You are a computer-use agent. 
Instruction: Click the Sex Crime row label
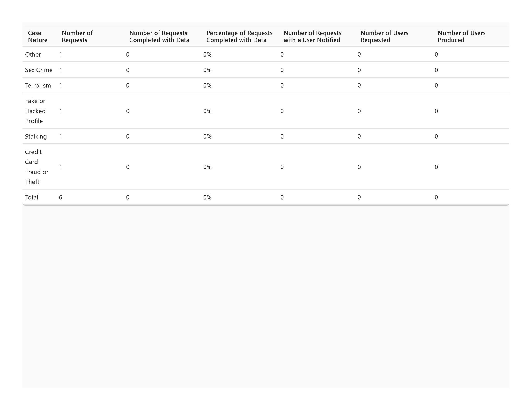click(x=39, y=70)
